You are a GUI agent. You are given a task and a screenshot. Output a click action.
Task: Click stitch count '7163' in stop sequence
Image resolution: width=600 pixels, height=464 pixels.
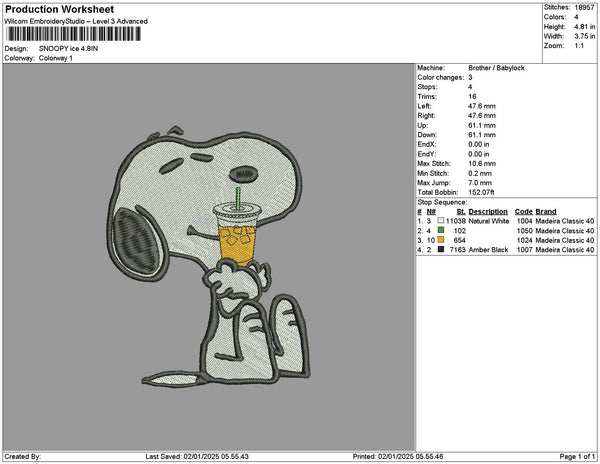point(458,250)
